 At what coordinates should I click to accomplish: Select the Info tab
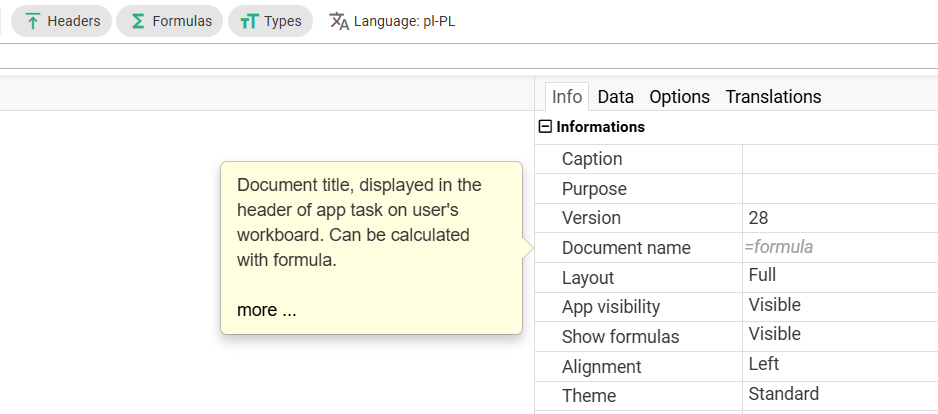click(x=567, y=96)
